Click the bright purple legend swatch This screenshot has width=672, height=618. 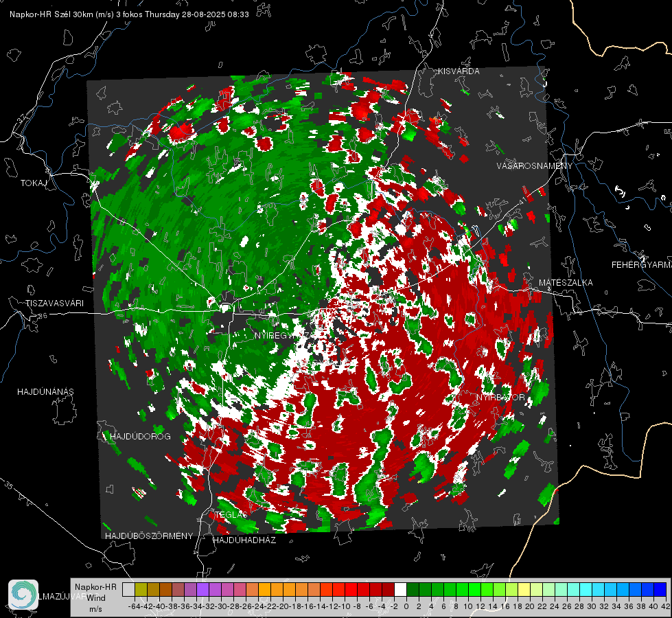(x=202, y=590)
